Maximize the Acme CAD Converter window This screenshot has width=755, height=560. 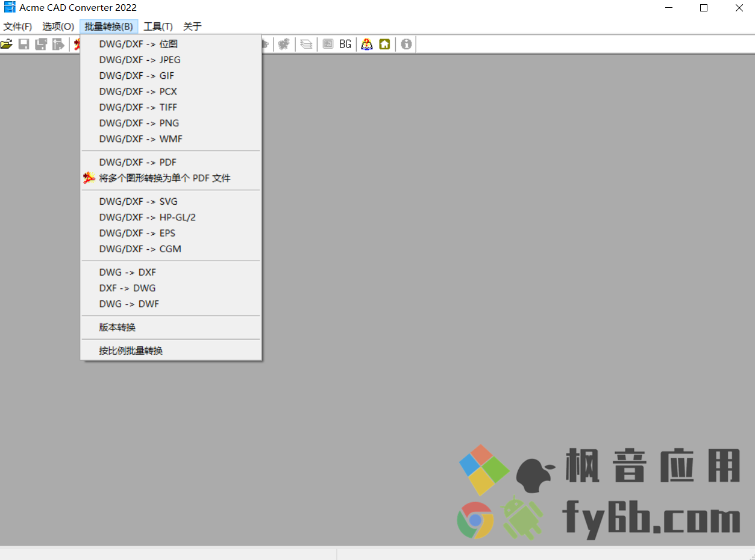[704, 8]
